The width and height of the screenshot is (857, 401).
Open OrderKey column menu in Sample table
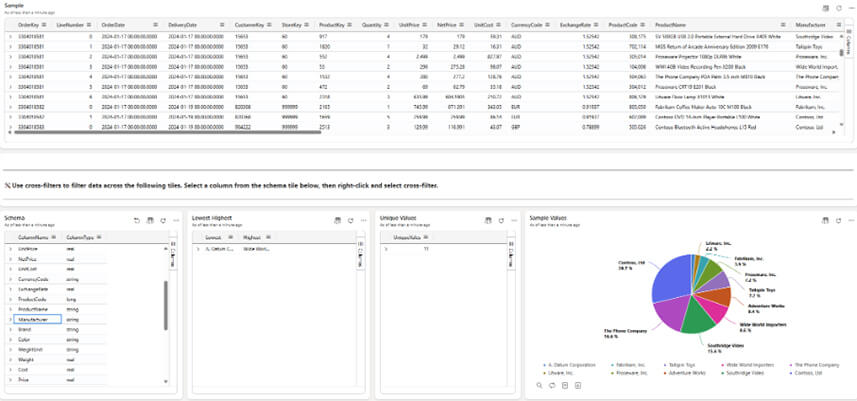point(44,25)
